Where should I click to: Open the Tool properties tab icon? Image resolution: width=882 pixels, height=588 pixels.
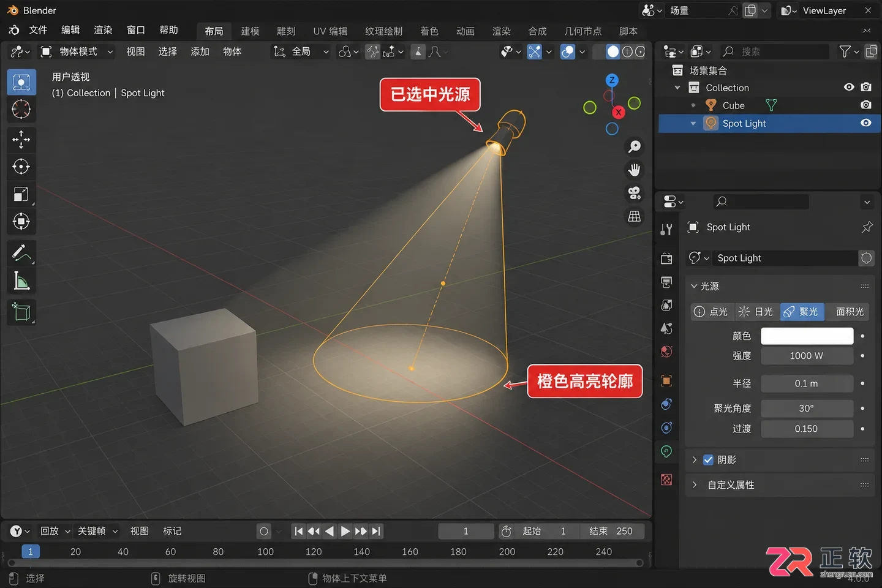pyautogui.click(x=666, y=230)
